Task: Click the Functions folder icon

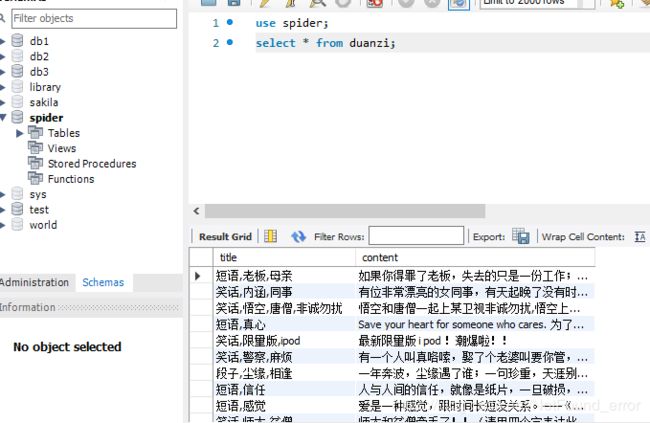Action: coord(35,179)
